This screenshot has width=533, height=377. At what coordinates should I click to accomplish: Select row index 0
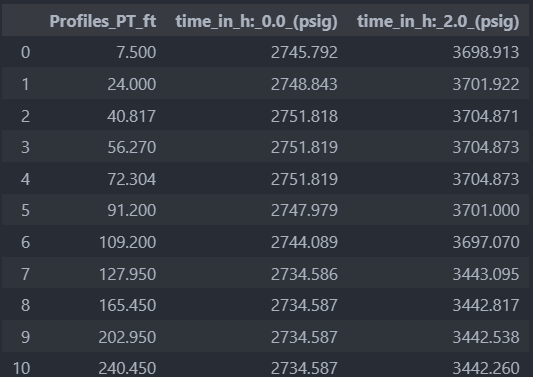(x=25, y=52)
